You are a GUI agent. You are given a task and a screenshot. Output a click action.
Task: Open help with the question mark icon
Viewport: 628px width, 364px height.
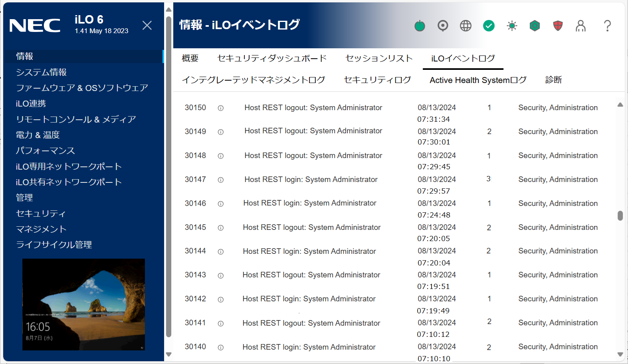[607, 26]
